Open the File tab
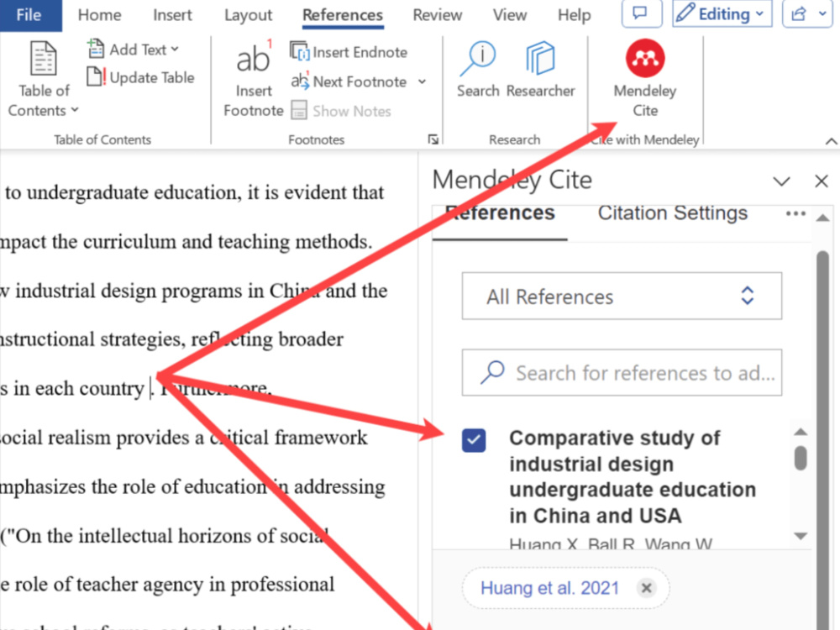840x630 pixels. tap(29, 14)
